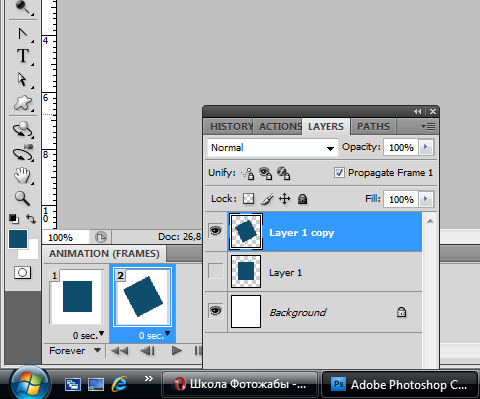Toggle Propagate Frame 1 checkbox
The height and width of the screenshot is (399, 480).
pyautogui.click(x=339, y=173)
